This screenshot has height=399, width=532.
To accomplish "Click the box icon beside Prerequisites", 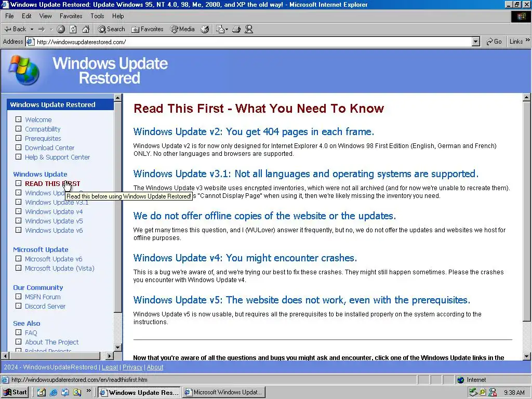I will (x=18, y=138).
